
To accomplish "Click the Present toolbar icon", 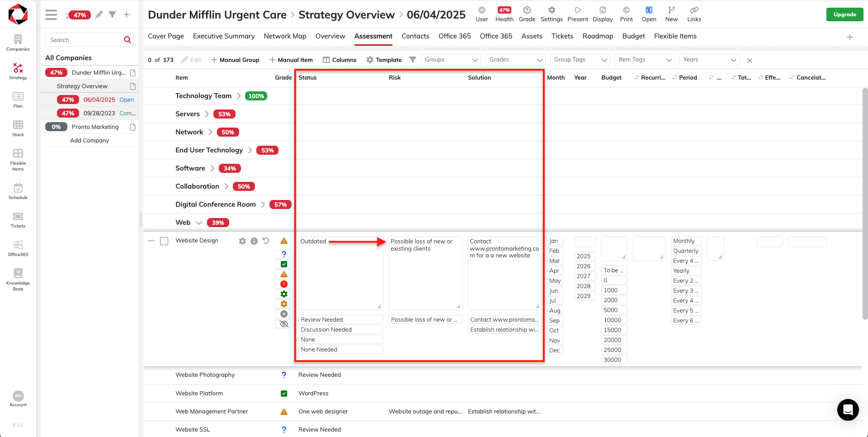I will pyautogui.click(x=578, y=14).
